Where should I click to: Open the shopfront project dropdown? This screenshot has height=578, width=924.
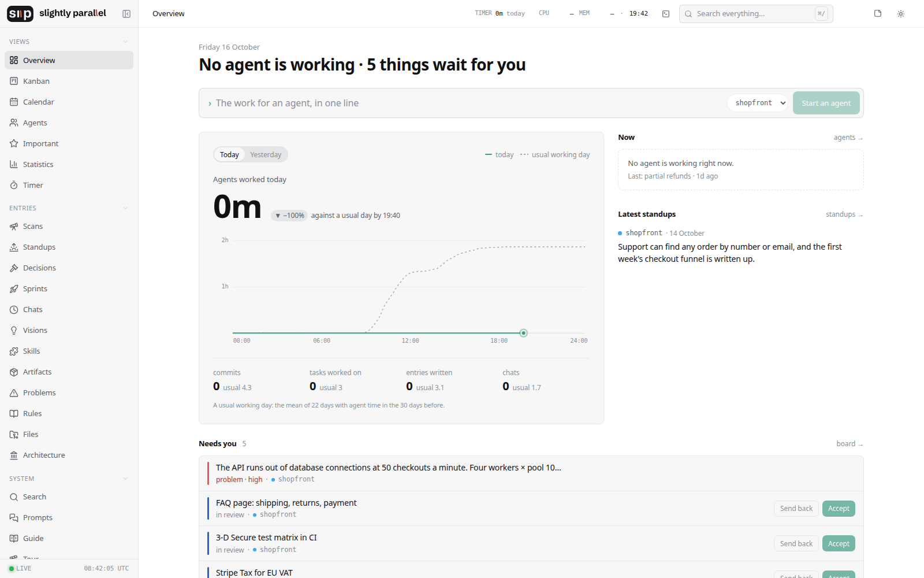coord(758,103)
